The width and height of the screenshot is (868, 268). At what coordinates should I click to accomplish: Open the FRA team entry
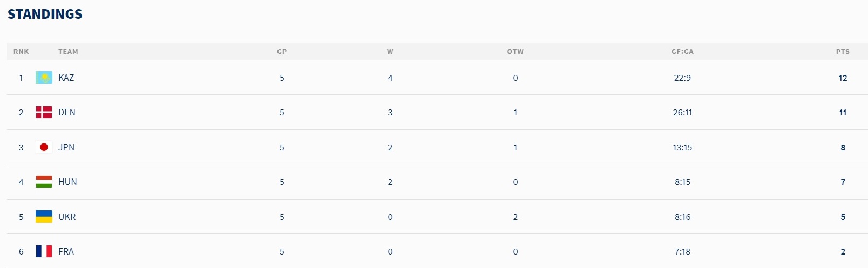[x=66, y=251]
